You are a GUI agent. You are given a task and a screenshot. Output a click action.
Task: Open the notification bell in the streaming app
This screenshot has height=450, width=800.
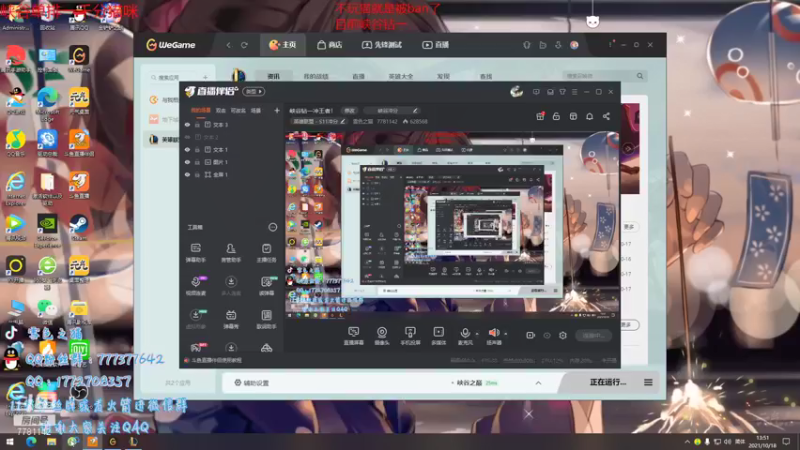pyautogui.click(x=589, y=116)
